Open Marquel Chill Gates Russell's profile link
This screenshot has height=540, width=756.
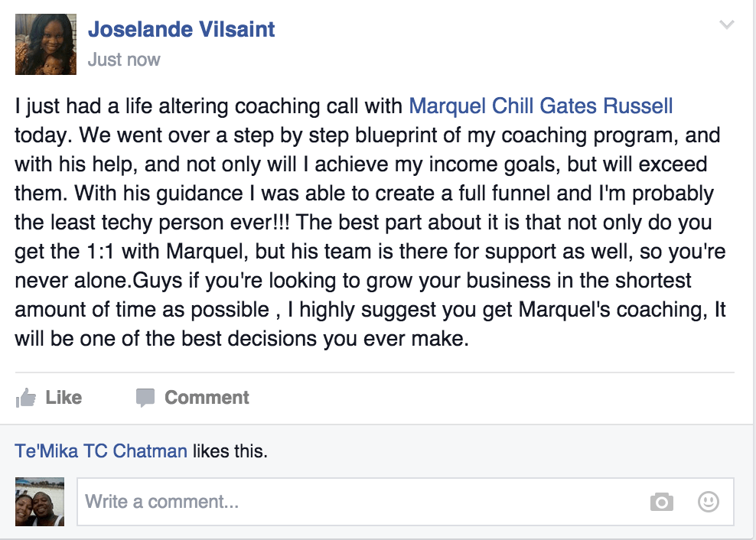[x=541, y=106]
